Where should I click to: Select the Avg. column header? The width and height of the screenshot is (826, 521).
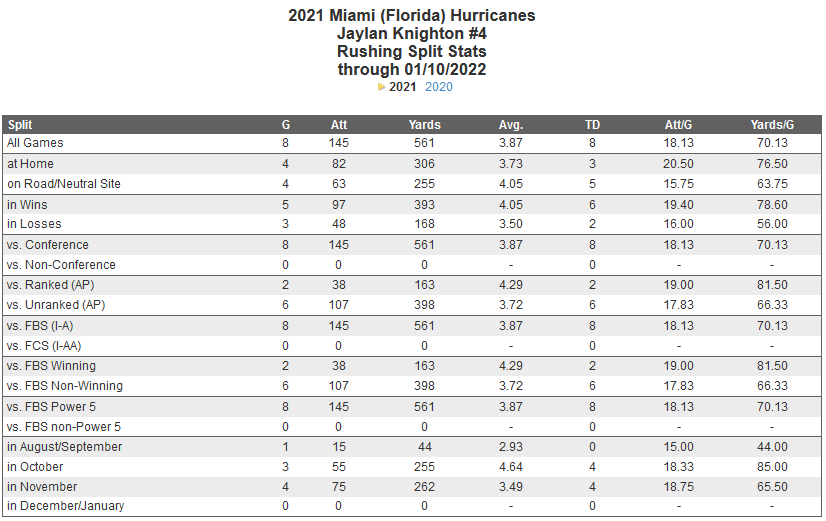511,125
